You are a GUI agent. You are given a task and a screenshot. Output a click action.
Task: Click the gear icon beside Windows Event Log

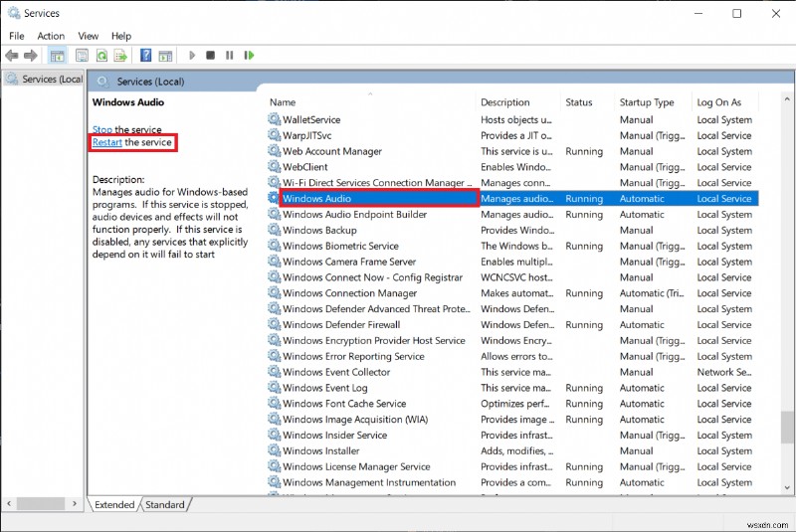pyautogui.click(x=275, y=388)
